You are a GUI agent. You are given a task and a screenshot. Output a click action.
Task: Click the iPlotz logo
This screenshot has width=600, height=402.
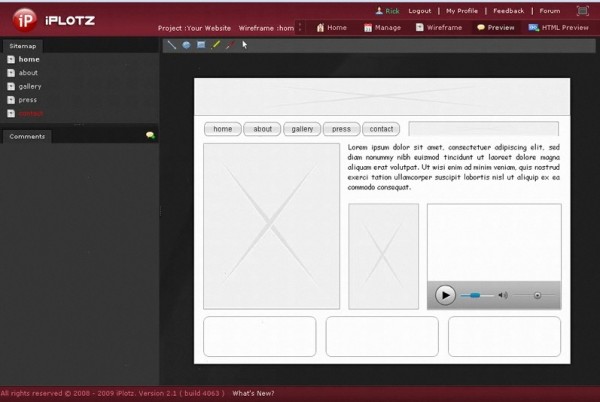[x=54, y=20]
